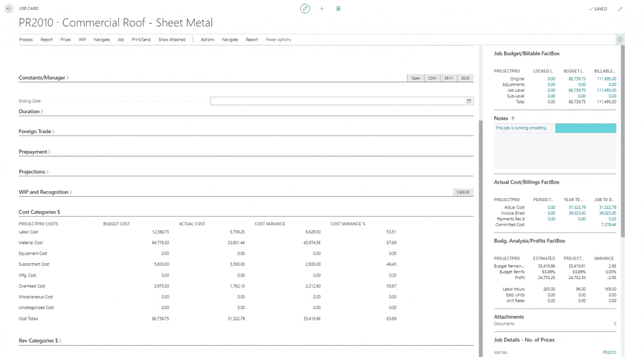This screenshot has width=644, height=357.
Task: Expand the Constants/Manager section
Action: coord(44,78)
